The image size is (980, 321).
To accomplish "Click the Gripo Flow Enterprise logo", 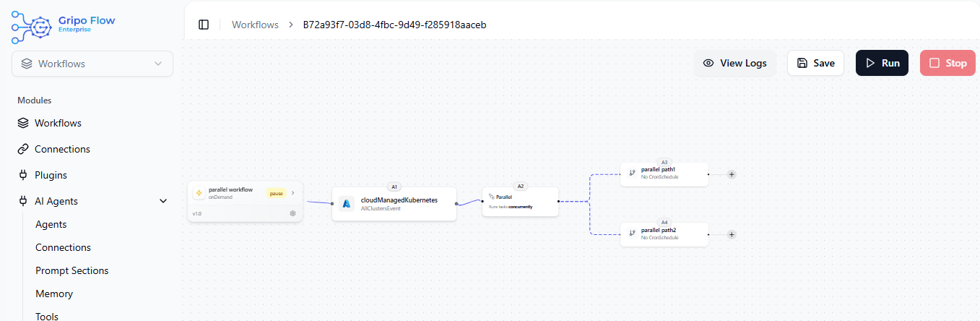I will coord(63,25).
